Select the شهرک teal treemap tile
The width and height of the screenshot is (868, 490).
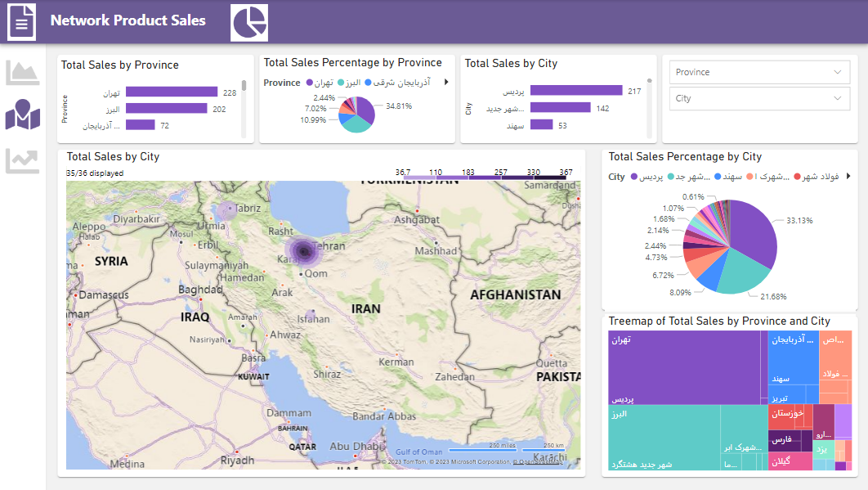click(x=744, y=429)
